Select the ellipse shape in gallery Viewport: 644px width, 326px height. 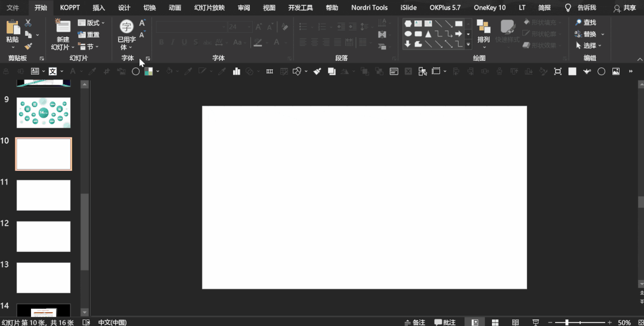coord(408,33)
